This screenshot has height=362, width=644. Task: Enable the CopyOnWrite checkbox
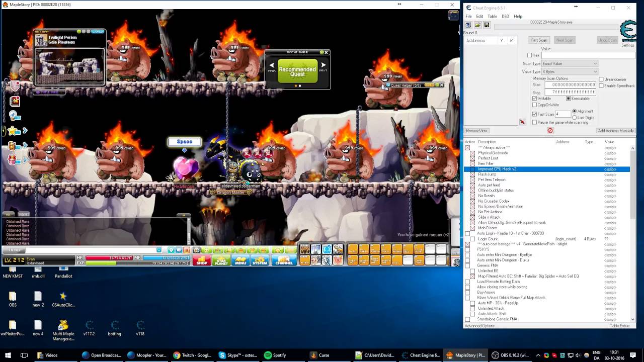[x=535, y=105]
